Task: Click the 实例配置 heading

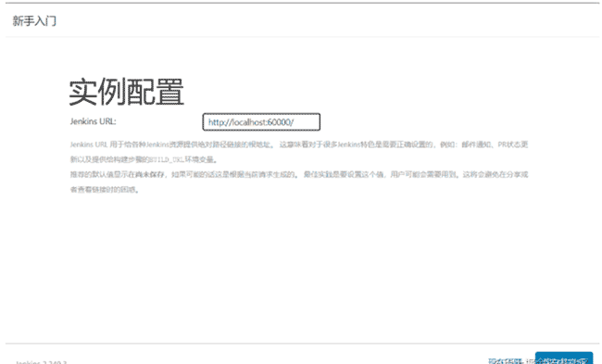Action: point(126,92)
